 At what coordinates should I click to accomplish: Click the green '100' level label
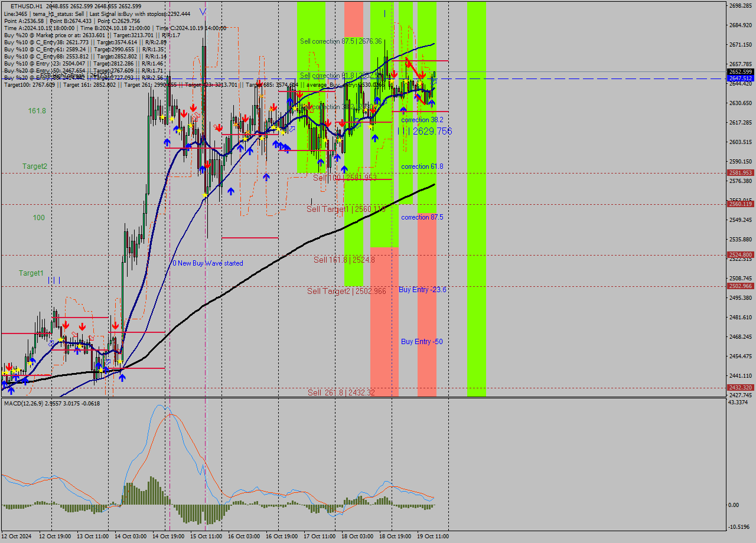39,218
